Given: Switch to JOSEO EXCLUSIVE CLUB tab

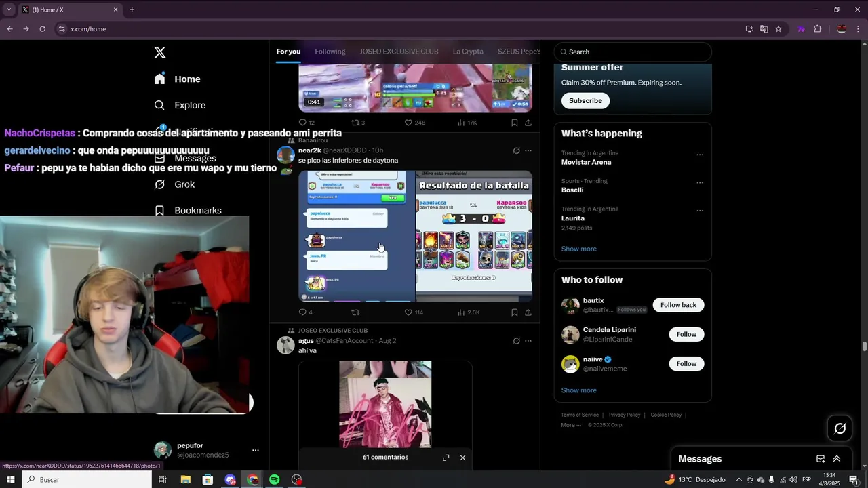Looking at the screenshot, I should (399, 52).
